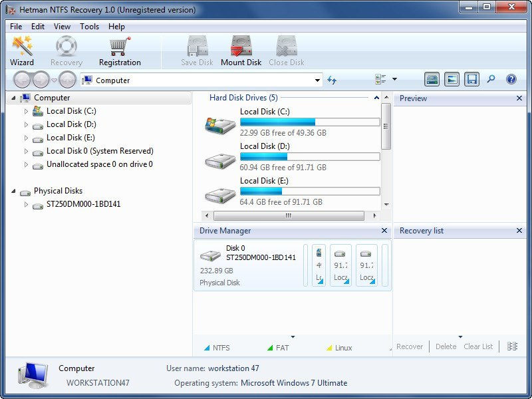Open the Tools menu
Viewport: 532px width, 399px height.
pos(89,27)
